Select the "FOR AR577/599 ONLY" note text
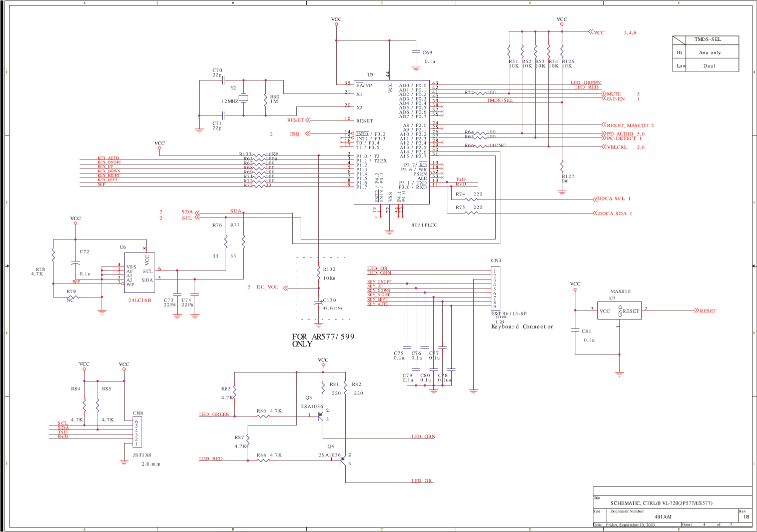This screenshot has width=757, height=532. (323, 340)
